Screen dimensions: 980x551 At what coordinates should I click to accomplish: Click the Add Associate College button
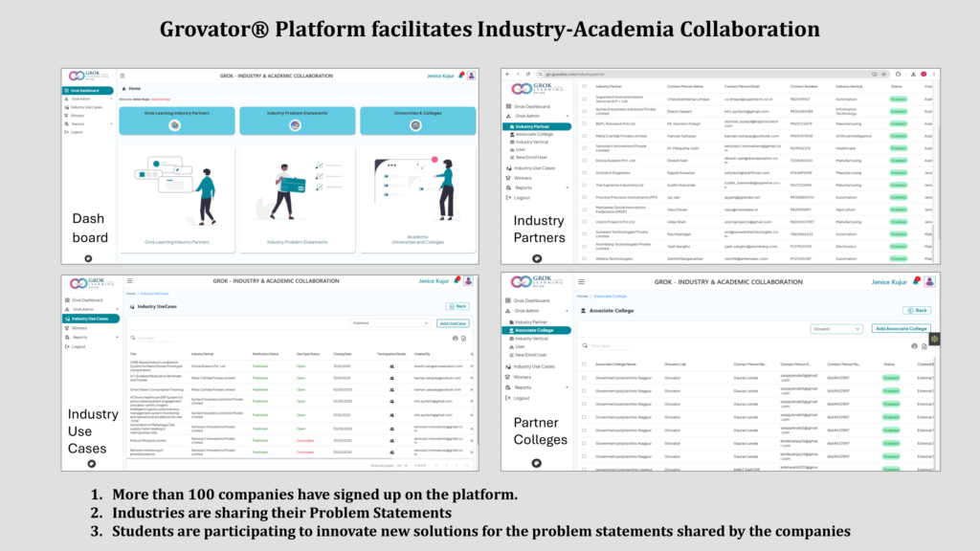pos(901,329)
